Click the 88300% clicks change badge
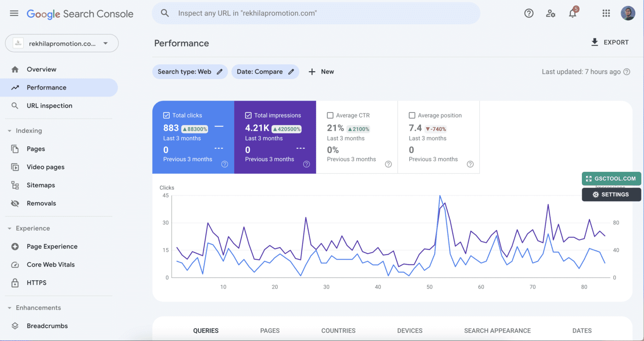The width and height of the screenshot is (644, 341). pyautogui.click(x=195, y=129)
